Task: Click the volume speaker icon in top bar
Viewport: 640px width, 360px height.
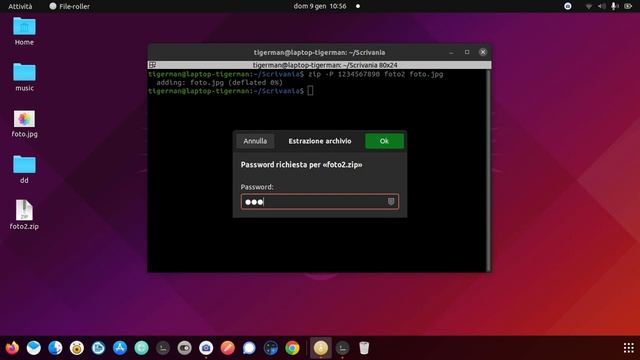Action: pyautogui.click(x=602, y=6)
